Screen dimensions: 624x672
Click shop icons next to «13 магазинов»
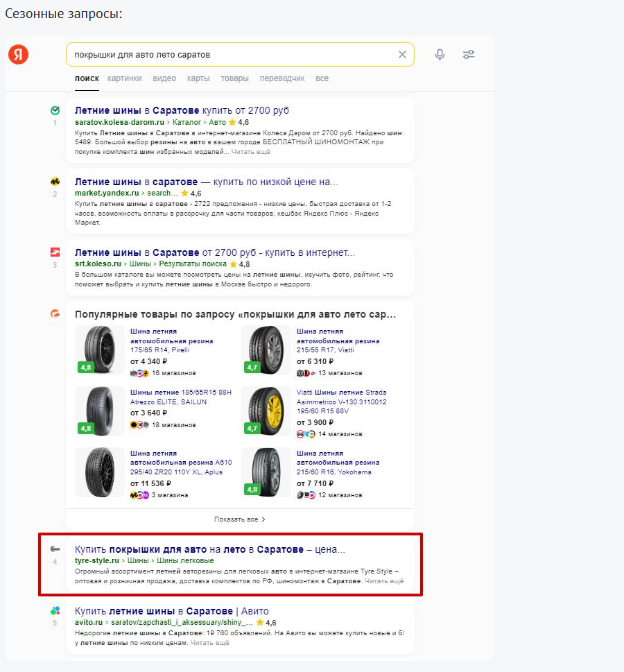click(x=306, y=373)
